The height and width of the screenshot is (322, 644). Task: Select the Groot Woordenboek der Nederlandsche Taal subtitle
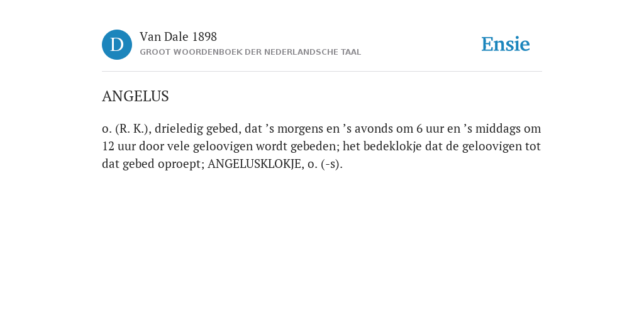click(x=250, y=52)
